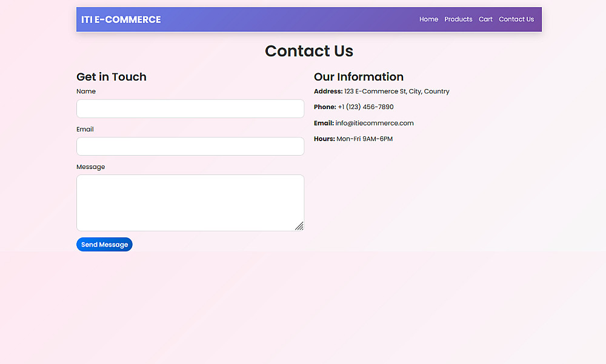Go to the Home page
Viewport: 606px width, 364px height.
(x=428, y=19)
